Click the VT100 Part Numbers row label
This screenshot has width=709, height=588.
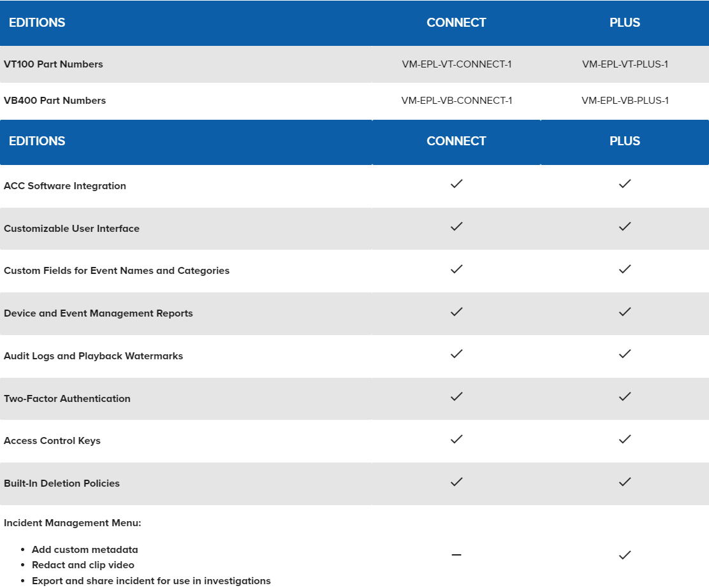point(54,64)
